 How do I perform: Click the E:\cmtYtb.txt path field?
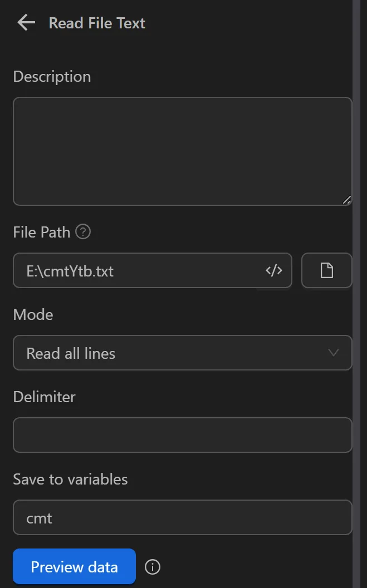coord(139,270)
